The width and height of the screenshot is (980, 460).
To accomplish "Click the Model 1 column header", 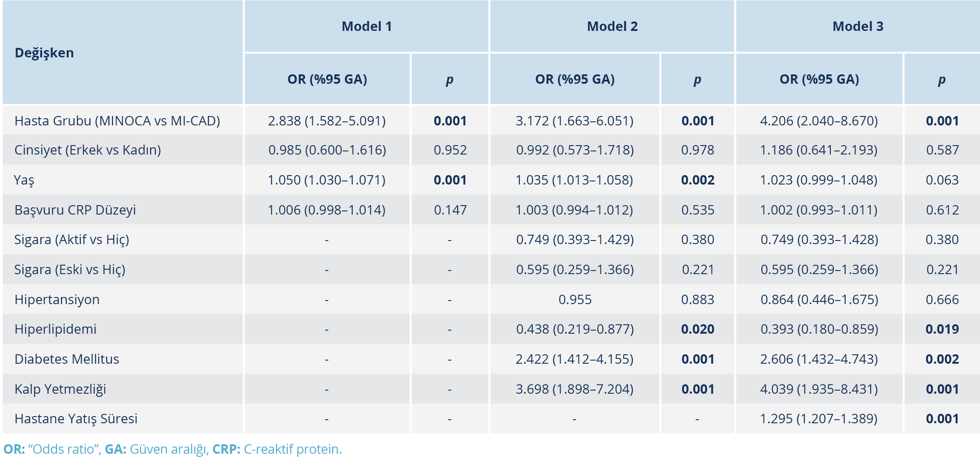I will coord(367,26).
